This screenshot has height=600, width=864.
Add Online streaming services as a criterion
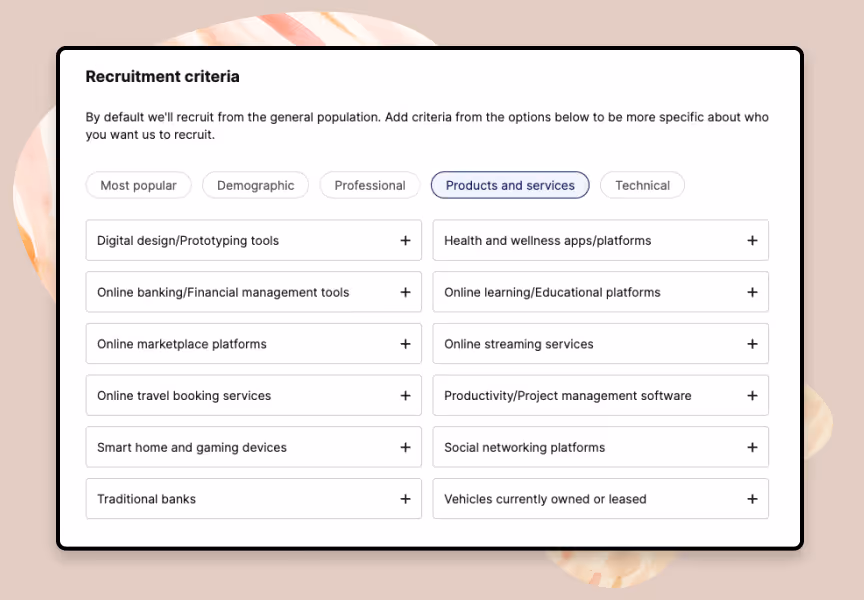pos(752,344)
